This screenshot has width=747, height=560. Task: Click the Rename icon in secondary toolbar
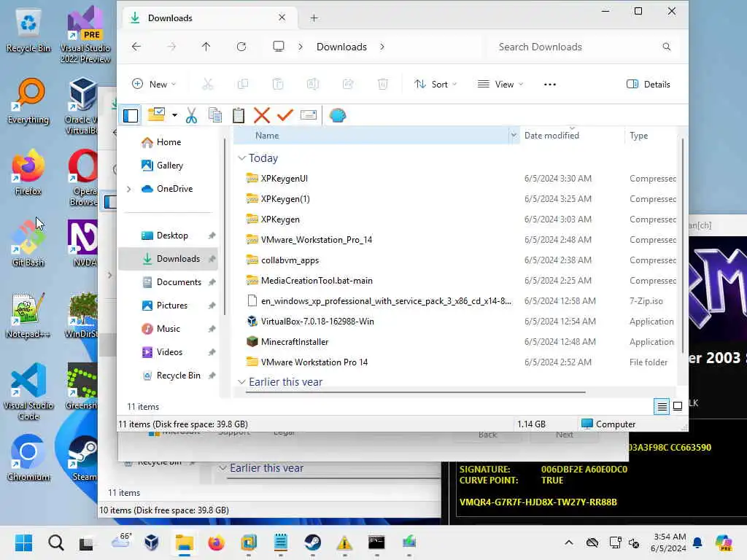pos(309,115)
